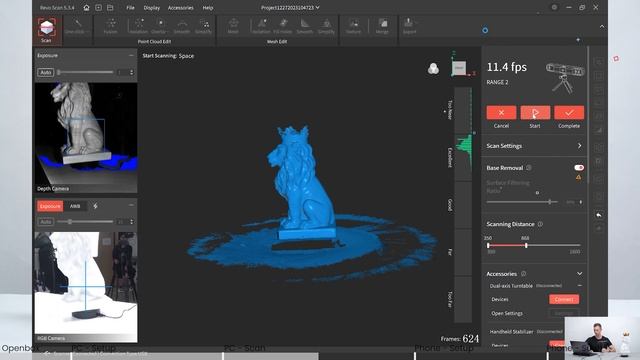
Task: Apply point cloud Smooth tool
Action: tap(182, 27)
